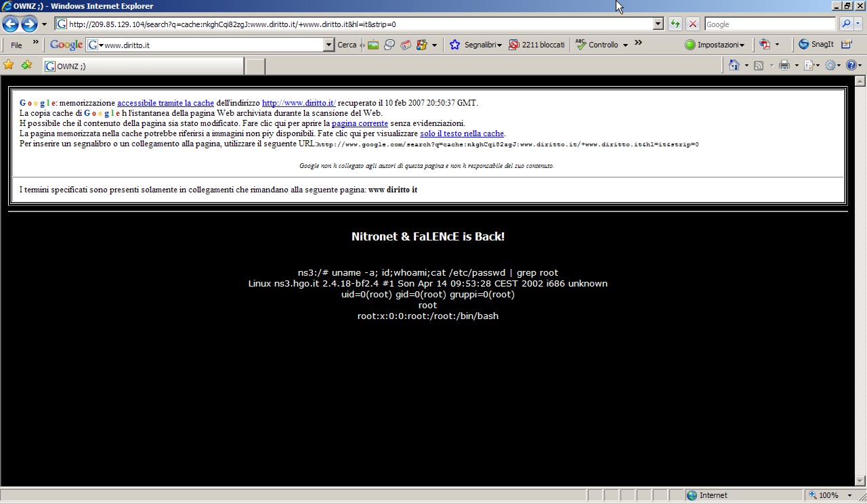Click the SnagIt capture button
Viewport: 867px width, 504px height.
coord(816,45)
